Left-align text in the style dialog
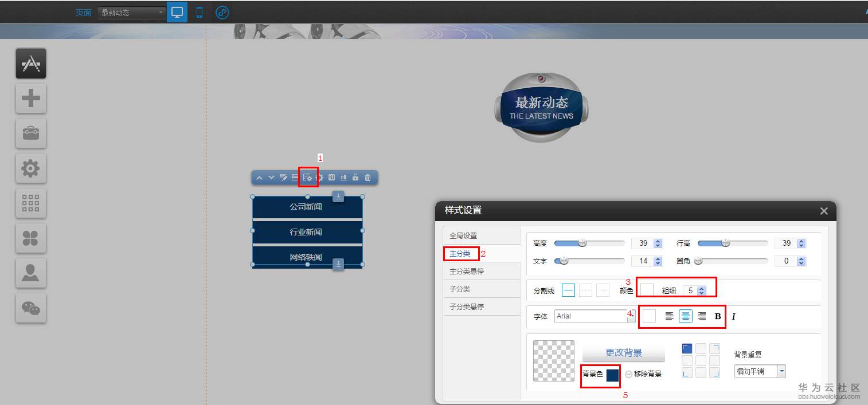 pyautogui.click(x=669, y=316)
